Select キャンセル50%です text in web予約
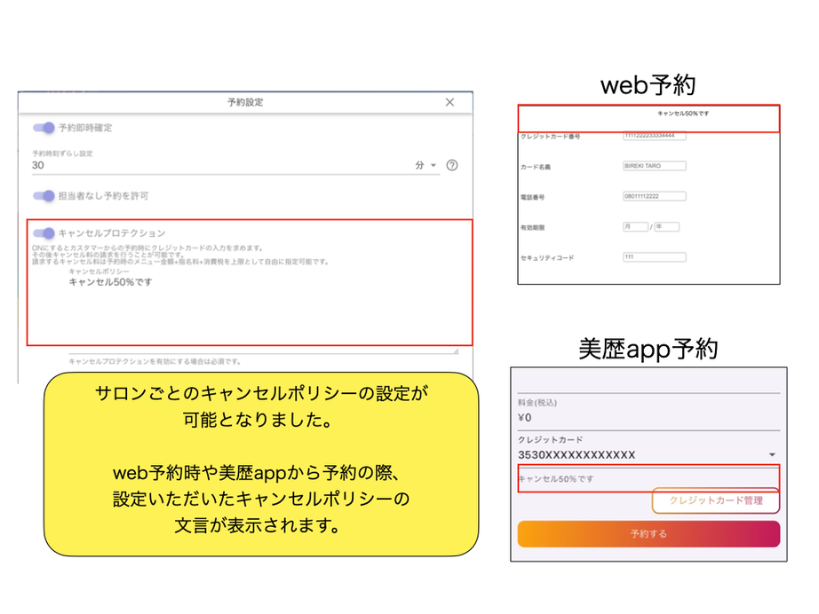Viewport: 819px width, 614px height. click(x=683, y=113)
